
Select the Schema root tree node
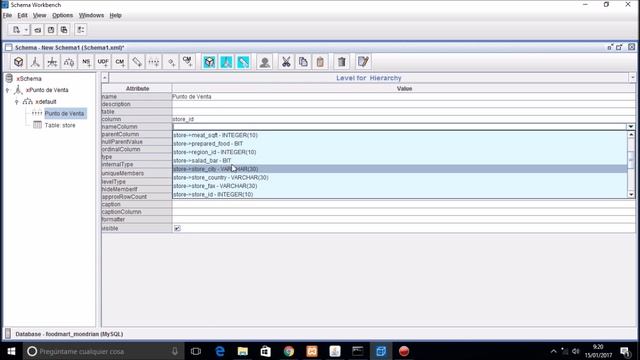[29, 78]
